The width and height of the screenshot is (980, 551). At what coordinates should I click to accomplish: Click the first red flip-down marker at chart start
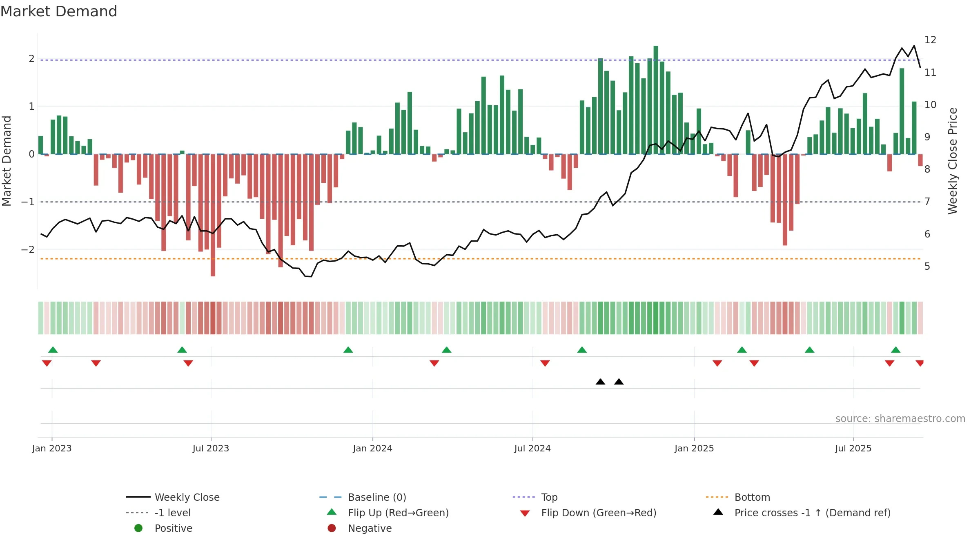47,363
